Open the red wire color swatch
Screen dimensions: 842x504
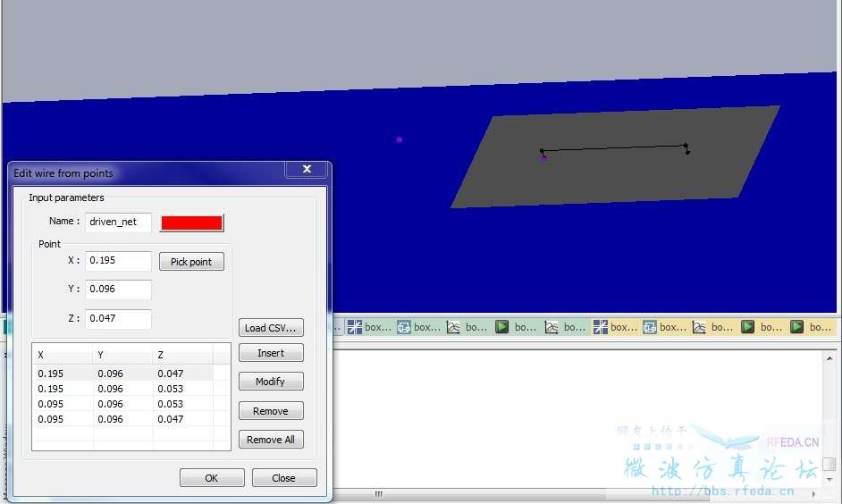click(191, 223)
